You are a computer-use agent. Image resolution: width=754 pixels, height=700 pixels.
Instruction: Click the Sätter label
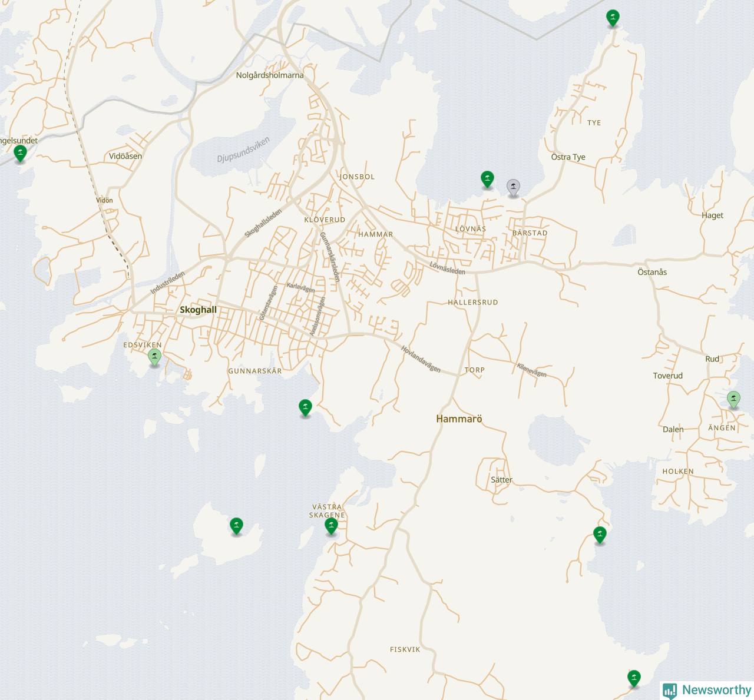[x=502, y=480]
